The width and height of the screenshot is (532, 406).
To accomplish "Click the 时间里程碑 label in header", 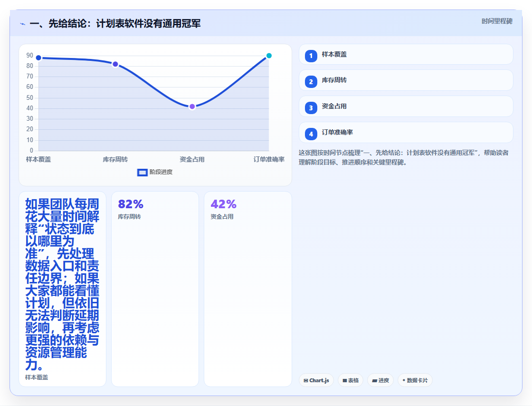I will tap(497, 21).
